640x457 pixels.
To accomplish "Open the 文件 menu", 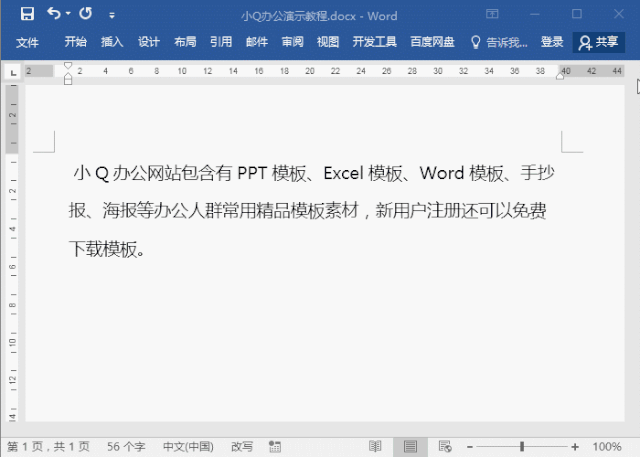I will (x=27, y=42).
